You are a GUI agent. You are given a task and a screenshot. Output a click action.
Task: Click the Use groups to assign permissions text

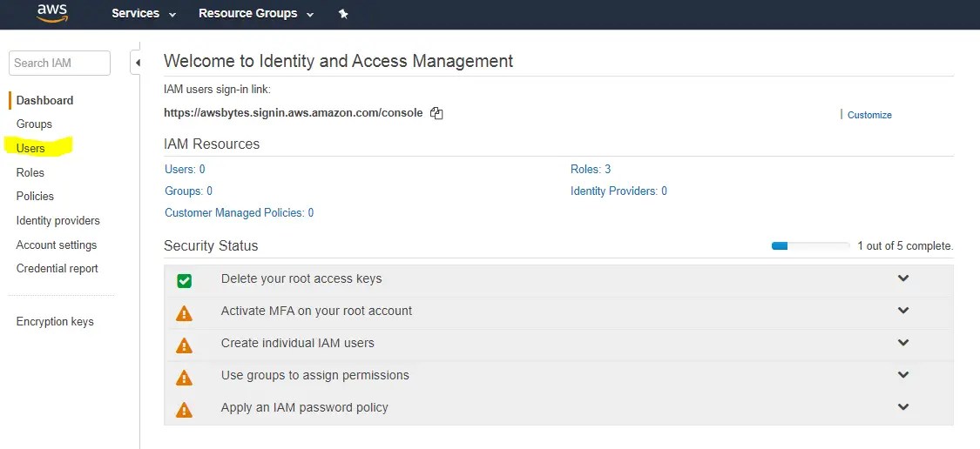(x=315, y=375)
